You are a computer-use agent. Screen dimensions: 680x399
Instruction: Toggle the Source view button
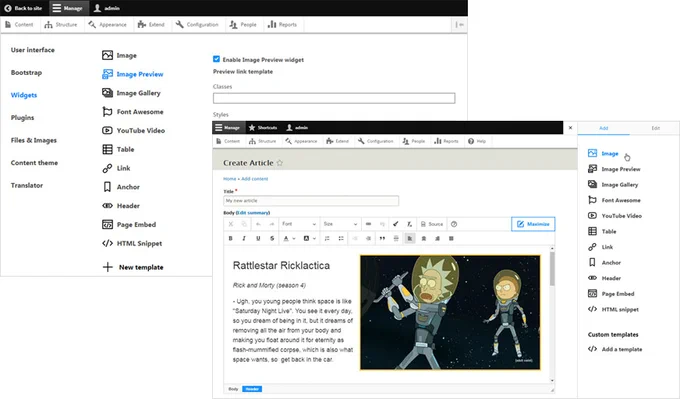point(432,224)
